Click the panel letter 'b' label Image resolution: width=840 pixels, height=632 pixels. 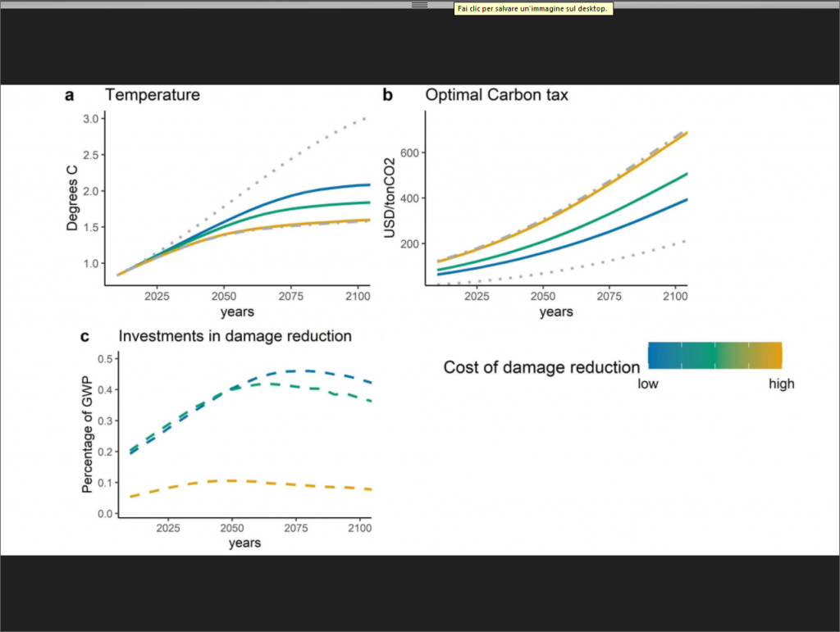(388, 95)
